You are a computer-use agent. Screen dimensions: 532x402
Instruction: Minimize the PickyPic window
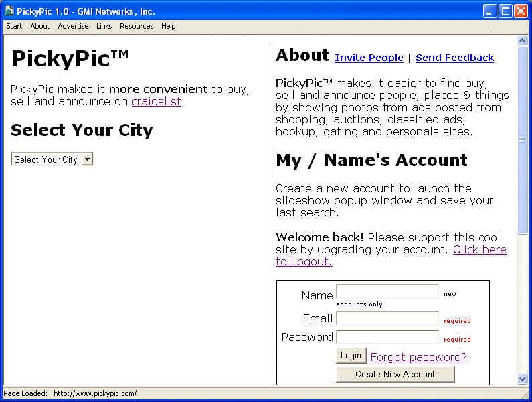490,11
